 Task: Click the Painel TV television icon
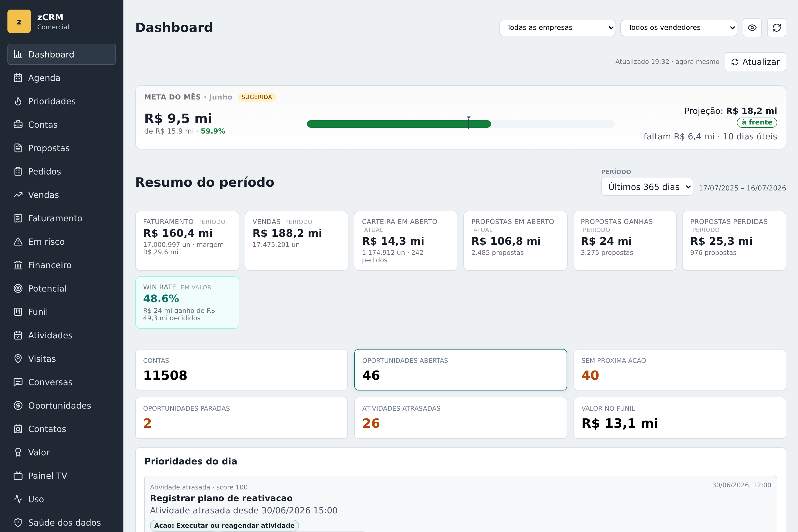(x=18, y=476)
